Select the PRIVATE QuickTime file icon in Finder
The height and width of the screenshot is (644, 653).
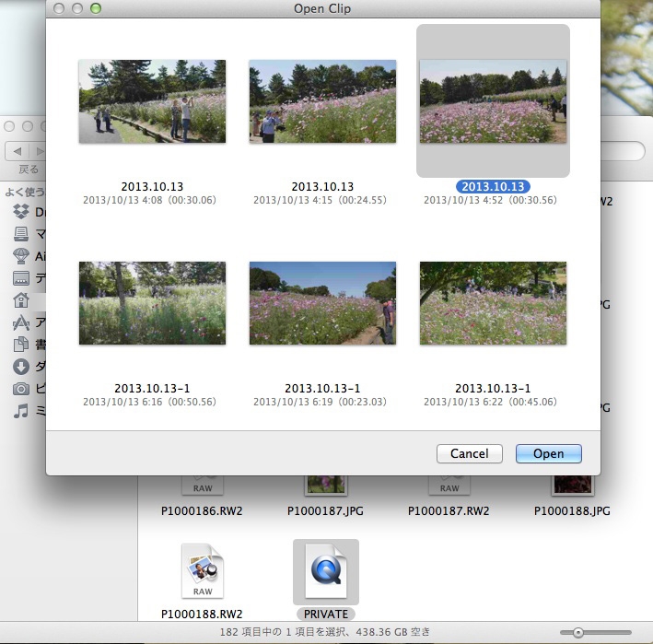point(326,571)
